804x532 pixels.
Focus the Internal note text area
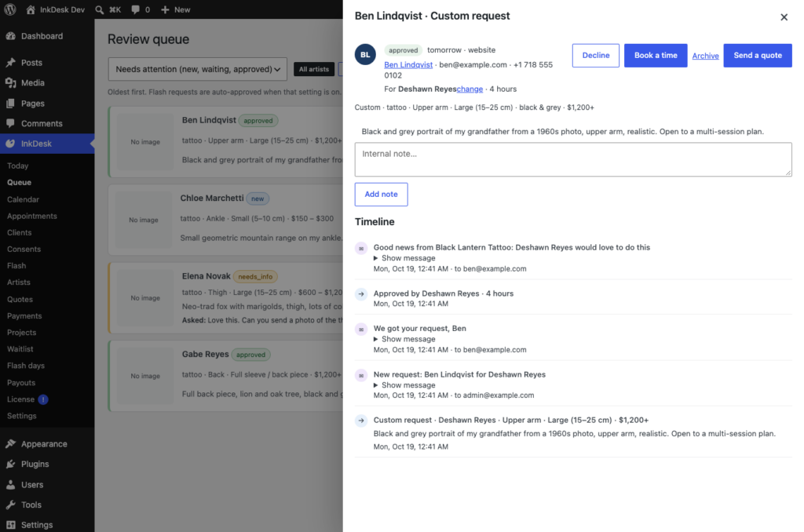(x=572, y=159)
